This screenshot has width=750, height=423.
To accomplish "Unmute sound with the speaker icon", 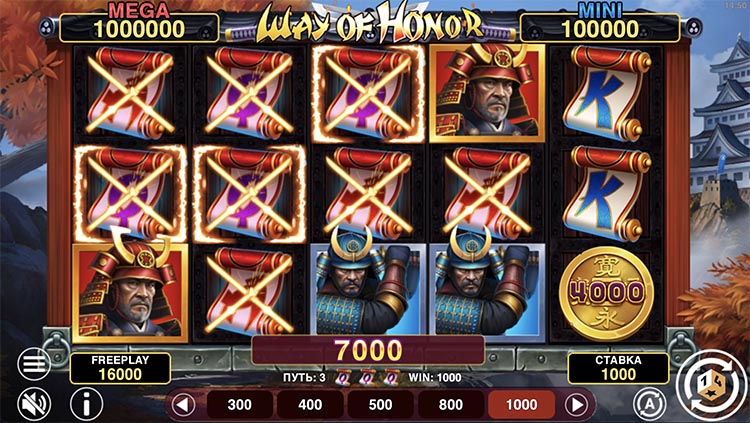I will (34, 404).
